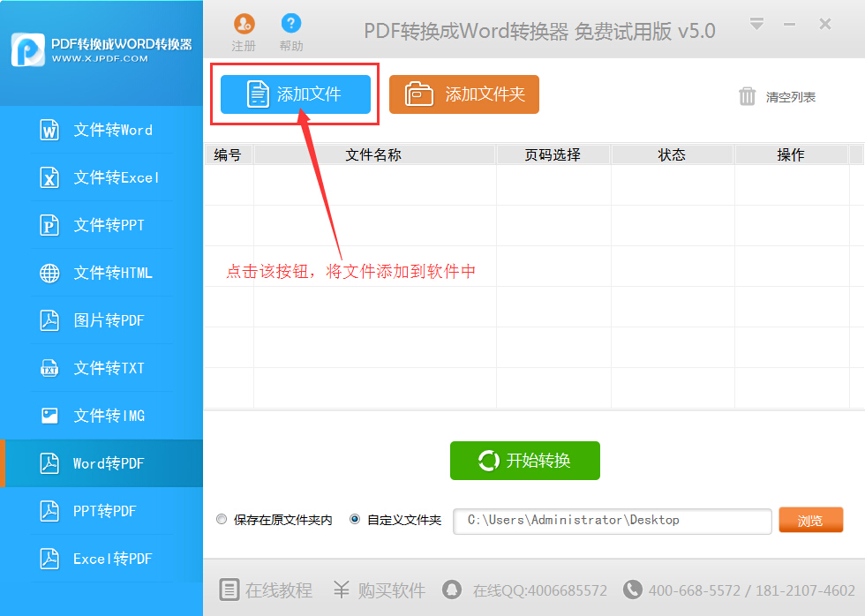Viewport: 865px width, 616px height.
Task: Click the 购买软件 link
Action: coord(391,590)
